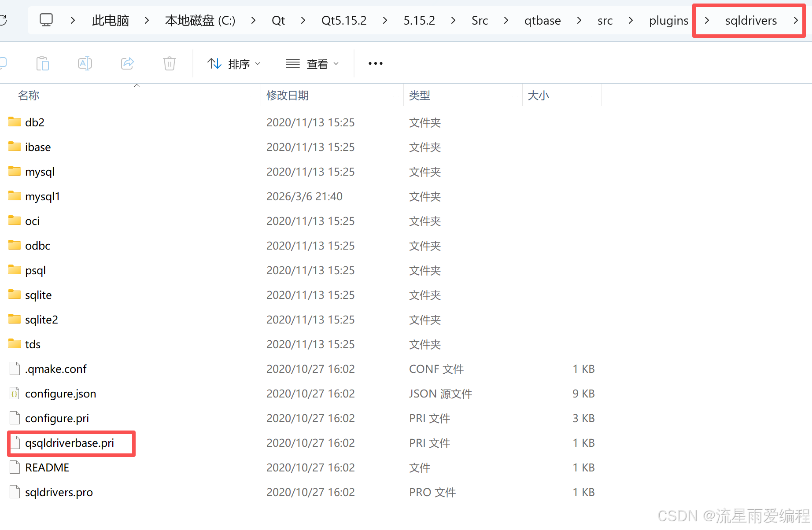Navigate to 此电脑 breadcrumb

tap(111, 20)
